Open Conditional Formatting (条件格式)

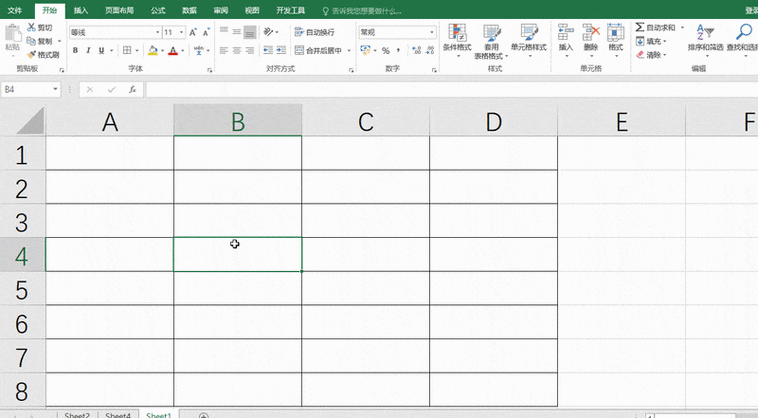(x=457, y=36)
